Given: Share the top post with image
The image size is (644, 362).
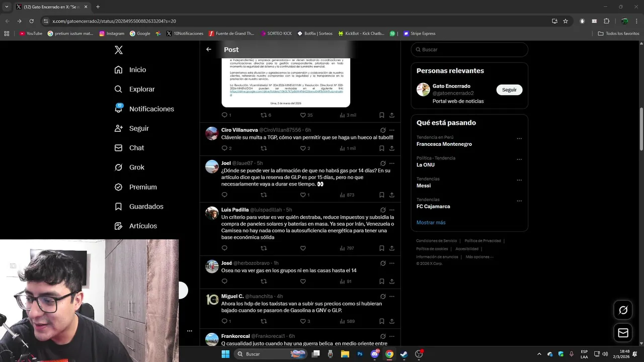Looking at the screenshot, I should (x=392, y=115).
